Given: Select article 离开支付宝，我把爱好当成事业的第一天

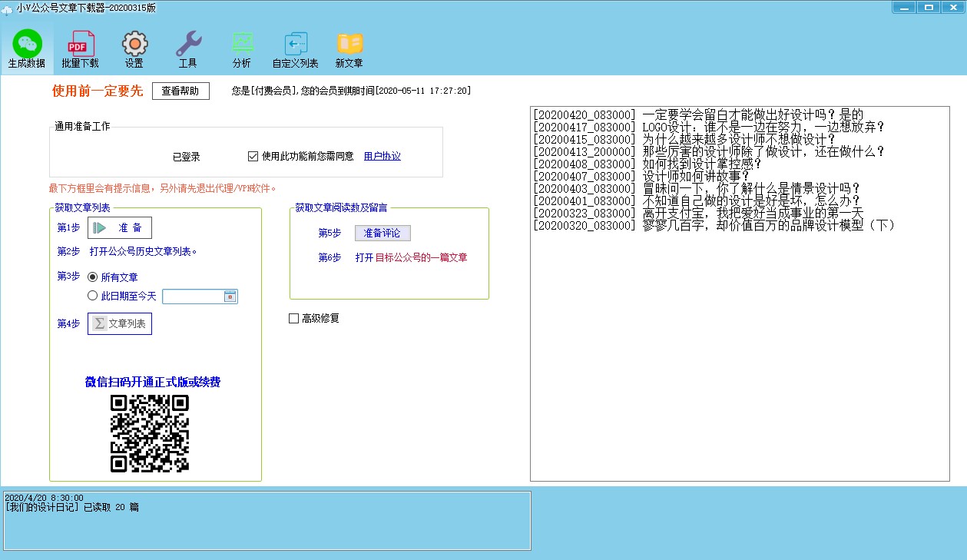Looking at the screenshot, I should click(698, 213).
